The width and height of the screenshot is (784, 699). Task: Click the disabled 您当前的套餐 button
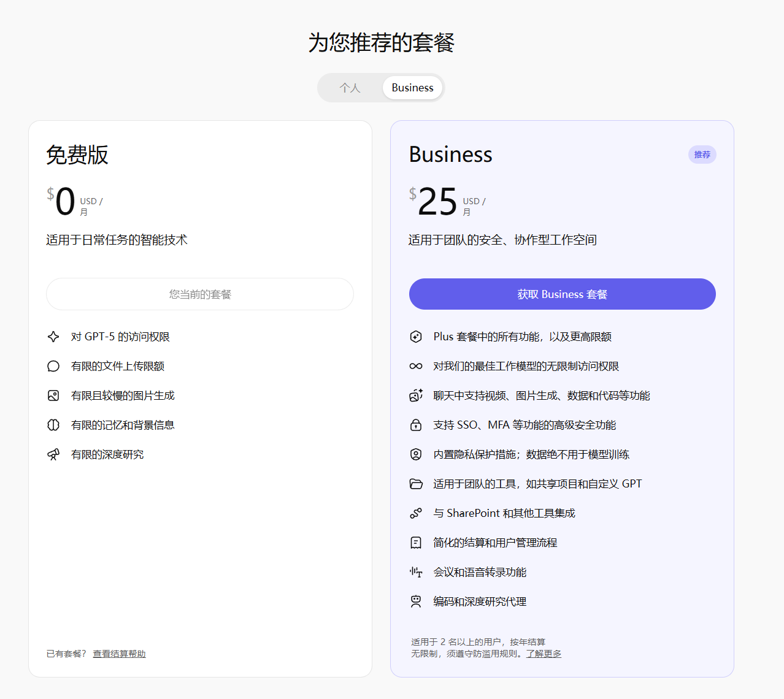coord(200,294)
